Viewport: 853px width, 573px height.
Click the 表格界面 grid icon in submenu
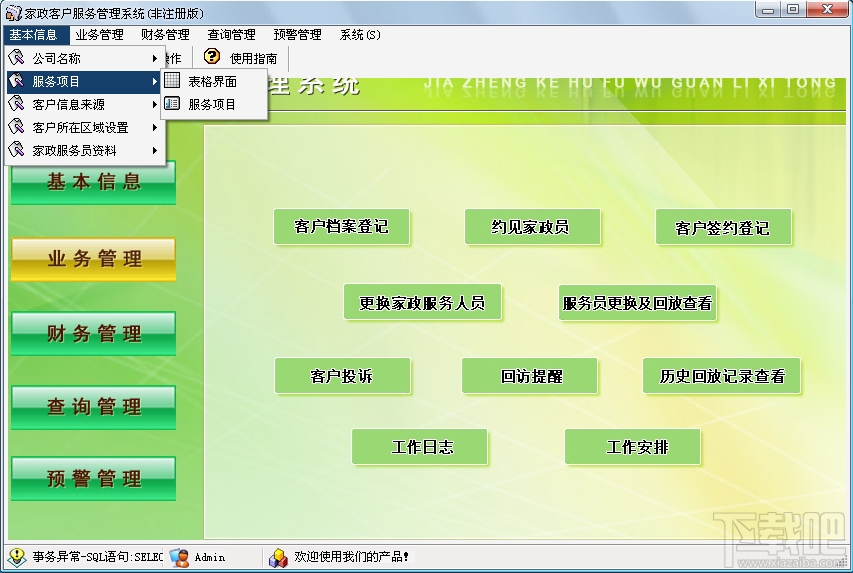click(x=172, y=81)
